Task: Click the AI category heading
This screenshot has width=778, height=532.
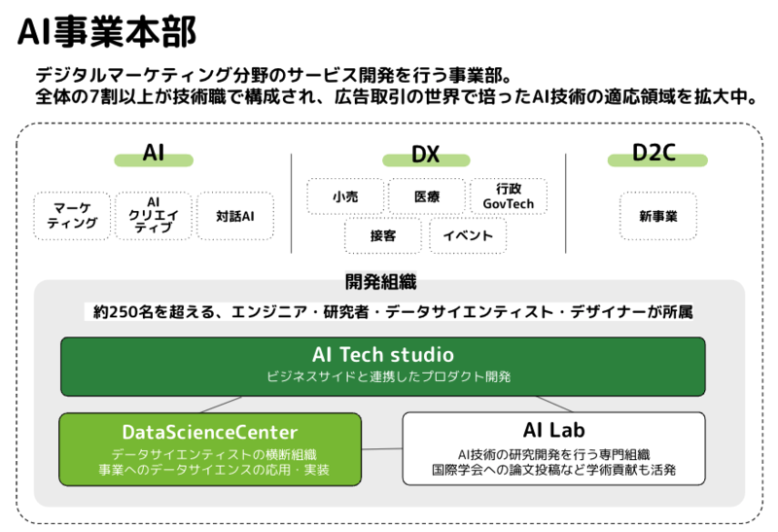Action: click(154, 153)
